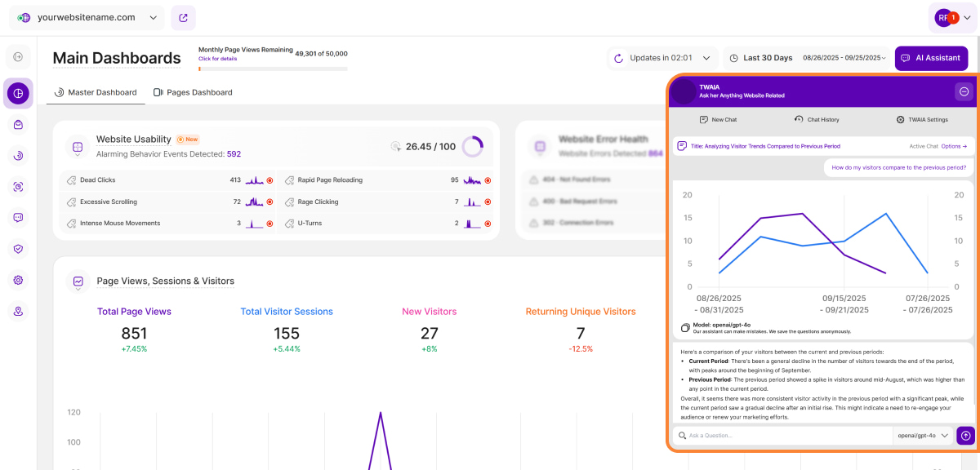This screenshot has width=980, height=470.
Task: Minimize the TWAIA assistant panel
Action: click(964, 91)
